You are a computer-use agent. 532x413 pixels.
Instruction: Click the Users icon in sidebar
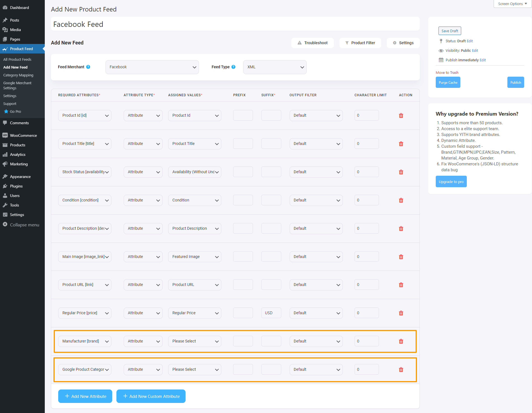5,196
